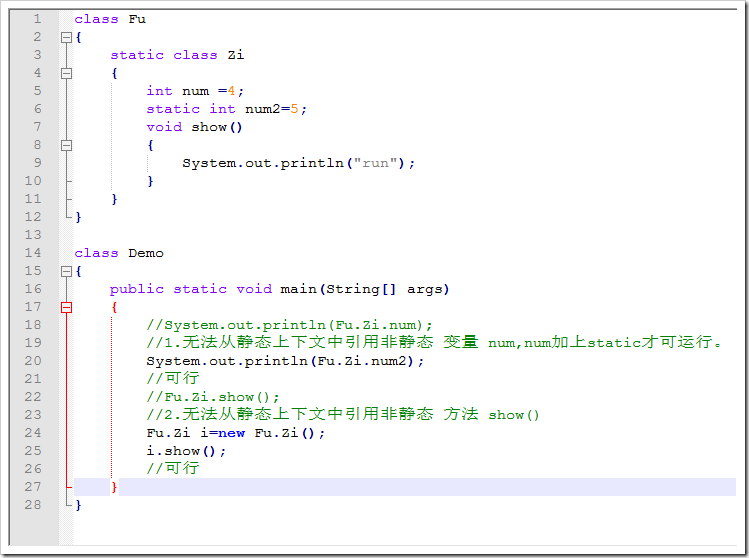Click line number 28 in the gutter
Screen dimensions: 749x558
[x=33, y=505]
